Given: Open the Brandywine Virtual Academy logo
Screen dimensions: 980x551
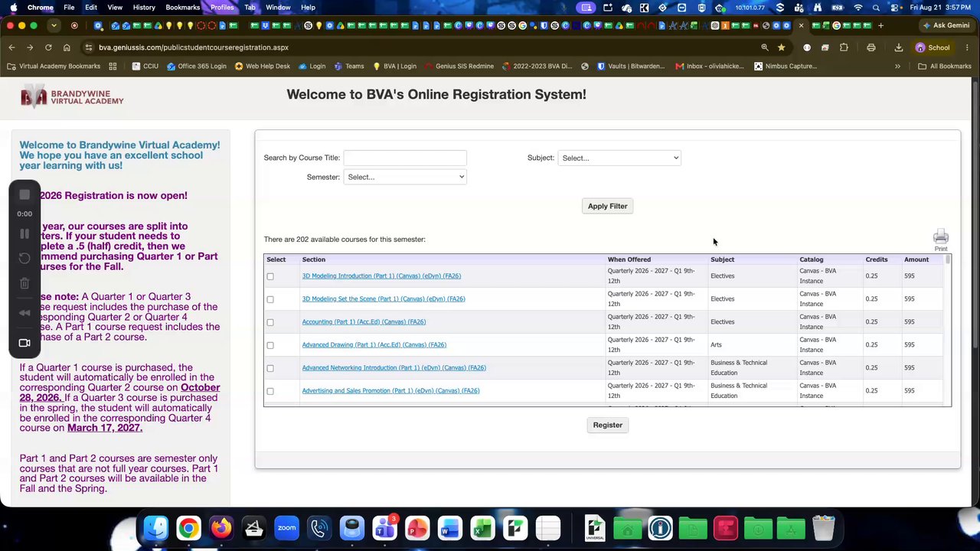Looking at the screenshot, I should point(72,97).
